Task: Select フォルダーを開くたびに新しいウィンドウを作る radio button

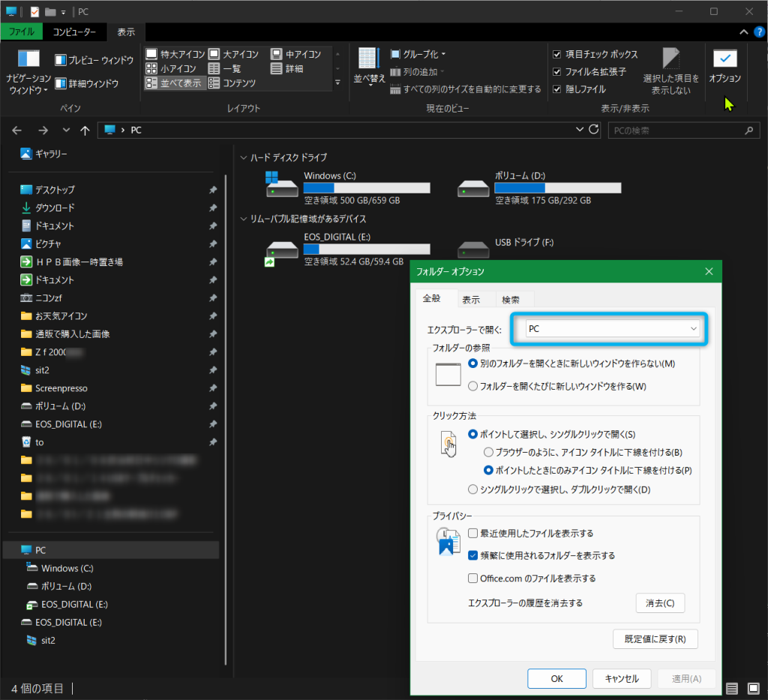Action: point(472,387)
